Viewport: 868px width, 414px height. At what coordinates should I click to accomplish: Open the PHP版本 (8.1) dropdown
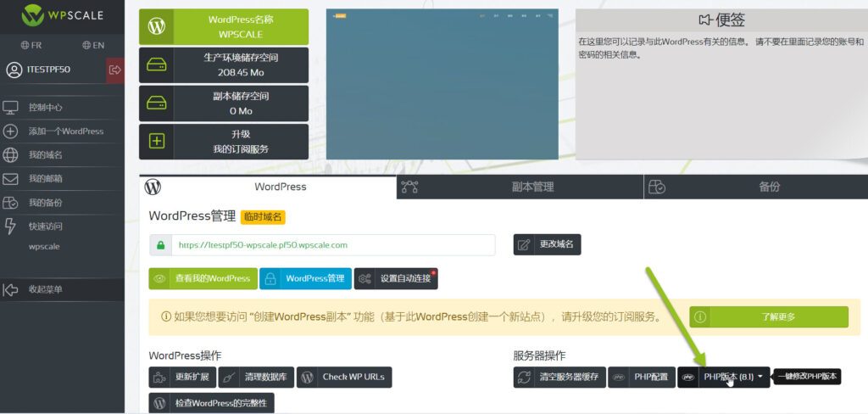724,378
